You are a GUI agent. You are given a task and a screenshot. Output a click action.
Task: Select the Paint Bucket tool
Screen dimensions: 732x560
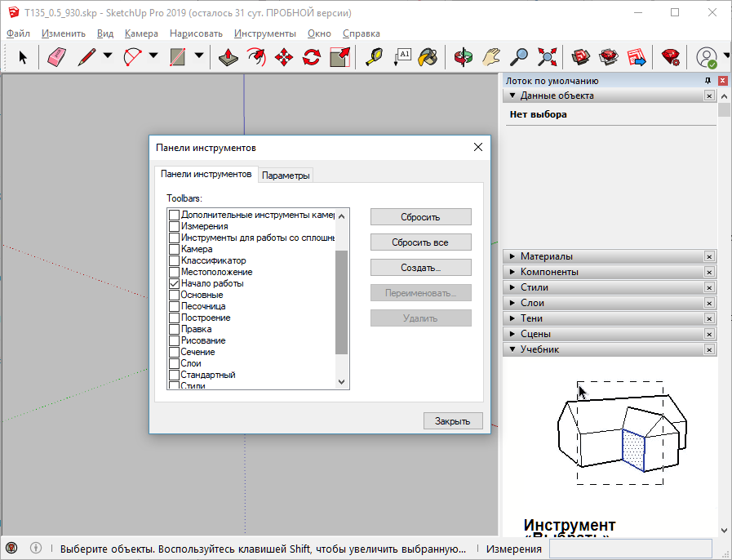(428, 57)
